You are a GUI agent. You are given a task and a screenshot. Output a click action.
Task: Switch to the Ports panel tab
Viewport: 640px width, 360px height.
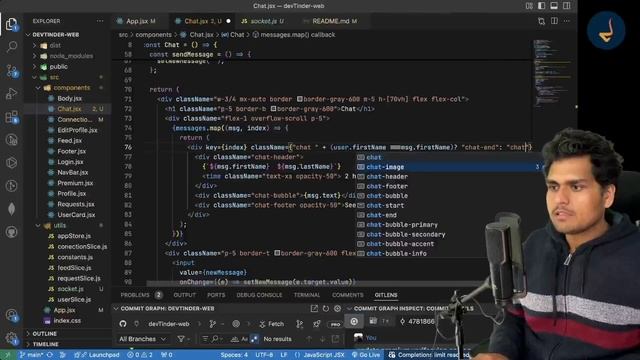216,295
